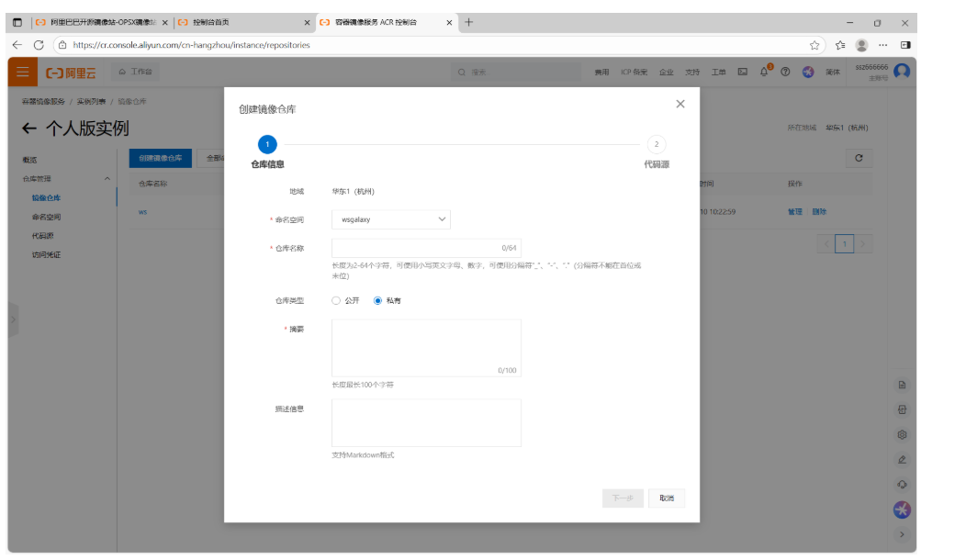Reload the page with browser refresh button
This screenshot has width=966, height=560.
click(x=39, y=45)
